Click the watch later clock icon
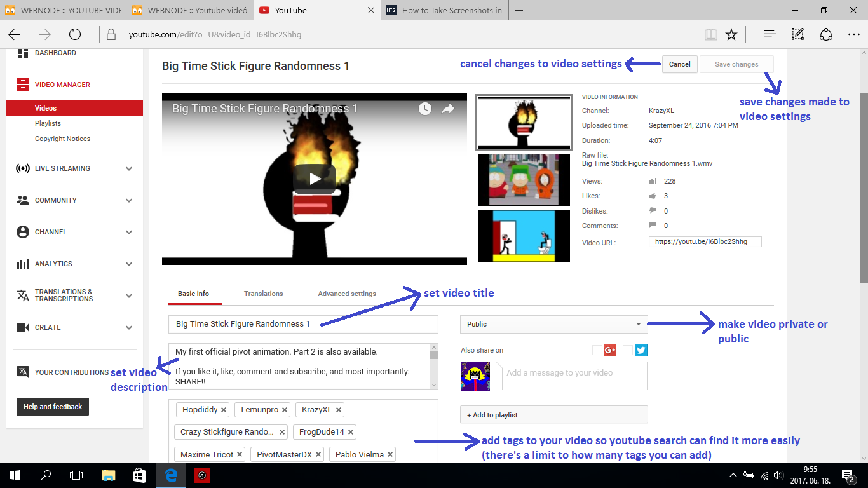Viewport: 868px width, 488px height. pyautogui.click(x=424, y=109)
